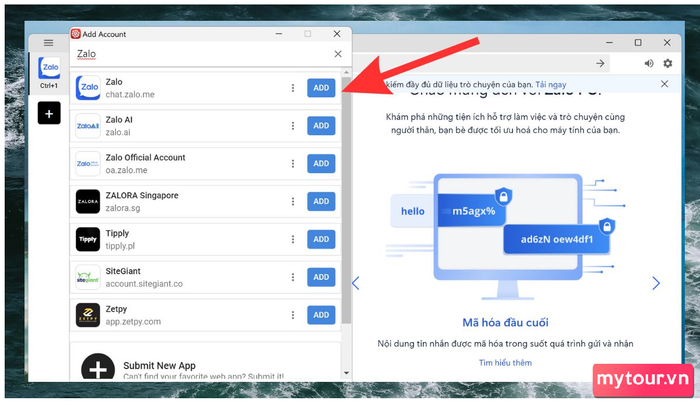Add the SiteGiant app
Image resolution: width=700 pixels, height=405 pixels.
pos(321,277)
